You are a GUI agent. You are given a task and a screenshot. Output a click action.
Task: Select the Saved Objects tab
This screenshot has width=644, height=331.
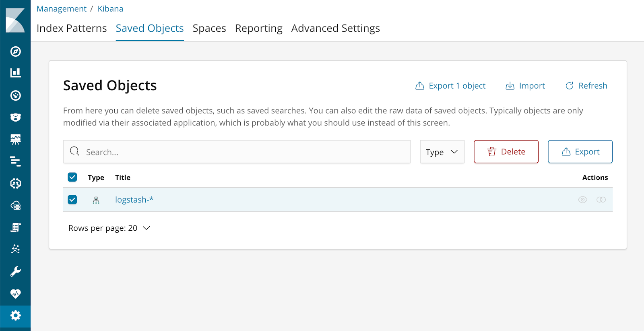point(150,28)
